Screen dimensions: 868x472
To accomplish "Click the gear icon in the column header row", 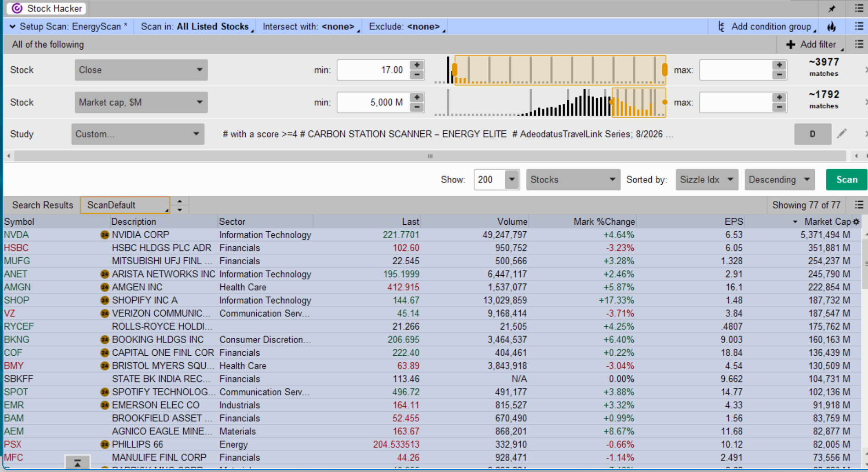I will (856, 222).
